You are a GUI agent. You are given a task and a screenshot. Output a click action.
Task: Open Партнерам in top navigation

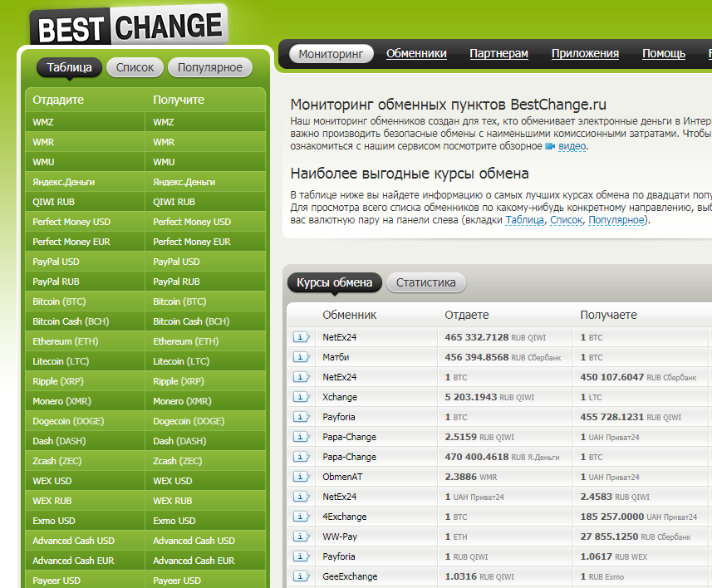point(498,54)
